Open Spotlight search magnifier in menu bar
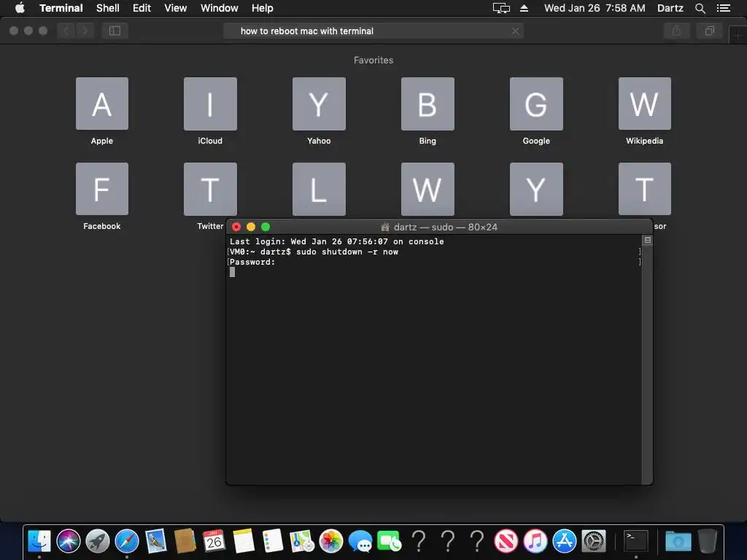The image size is (747, 560). pos(700,8)
